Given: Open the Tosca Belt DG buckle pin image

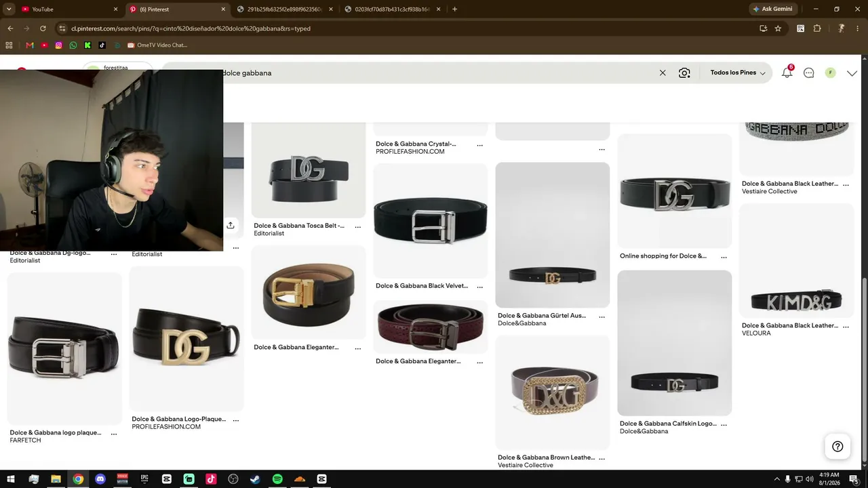Looking at the screenshot, I should (x=309, y=170).
